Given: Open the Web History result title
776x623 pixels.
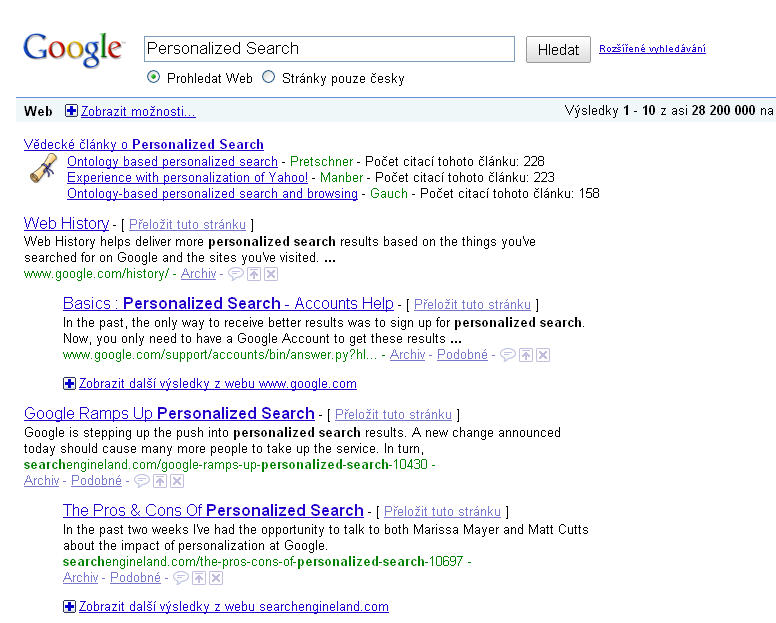Looking at the screenshot, I should coord(66,223).
